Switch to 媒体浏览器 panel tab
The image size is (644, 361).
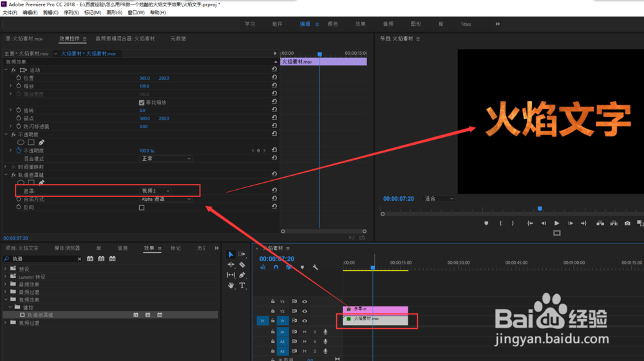pos(67,248)
